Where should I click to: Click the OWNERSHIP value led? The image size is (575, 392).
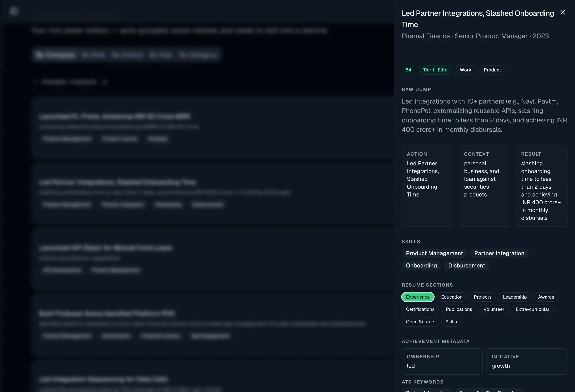(x=411, y=366)
